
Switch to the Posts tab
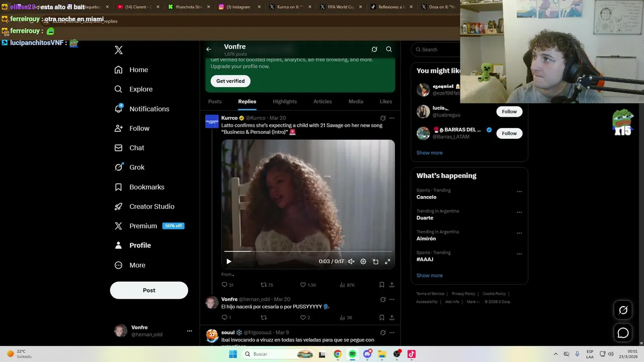click(215, 102)
